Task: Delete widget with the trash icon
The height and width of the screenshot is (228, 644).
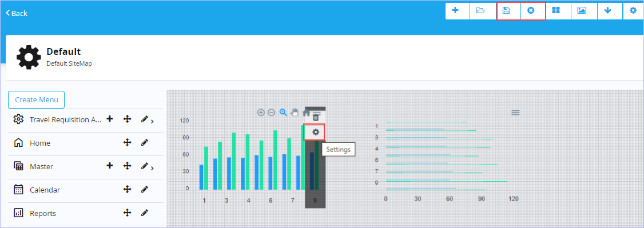Action: pos(316,118)
